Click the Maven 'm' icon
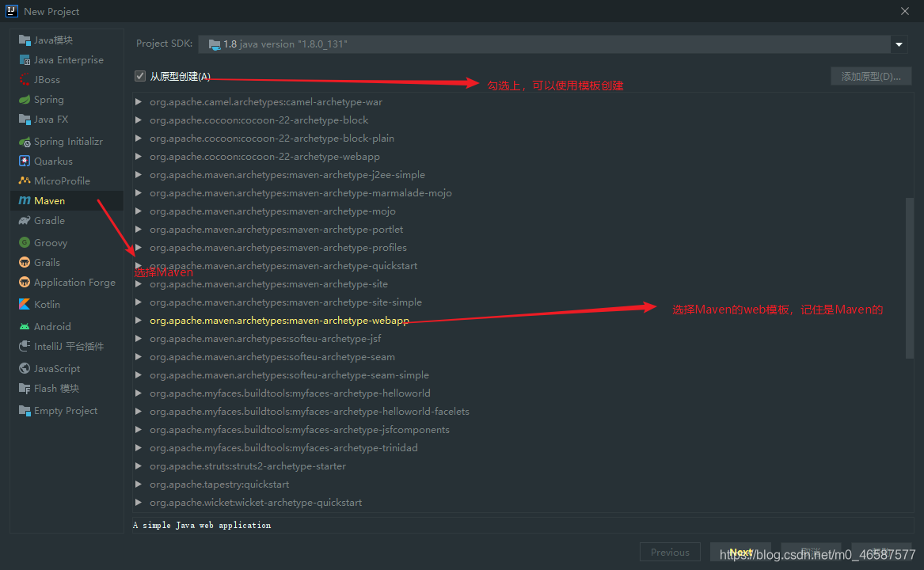924x570 pixels. [25, 200]
